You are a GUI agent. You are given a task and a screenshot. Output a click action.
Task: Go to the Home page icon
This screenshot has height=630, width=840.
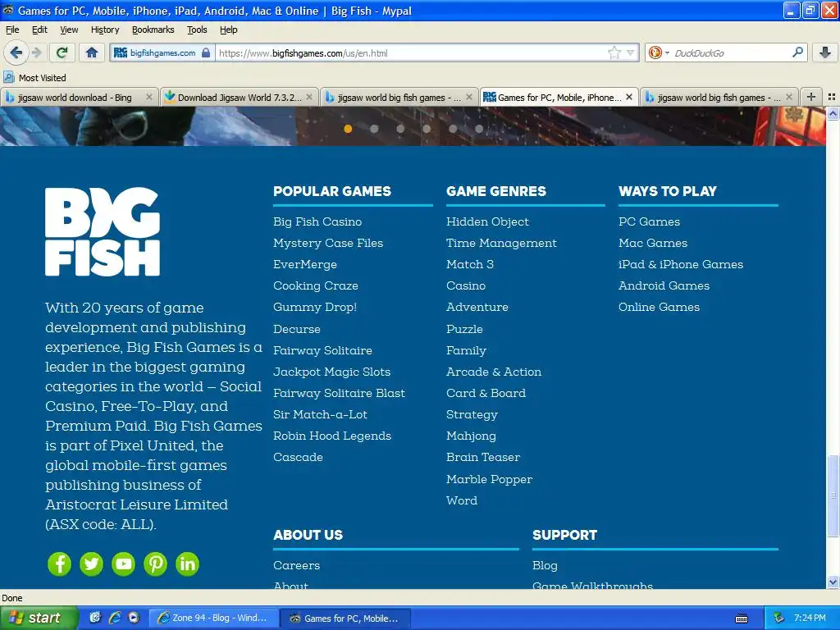[x=92, y=52]
